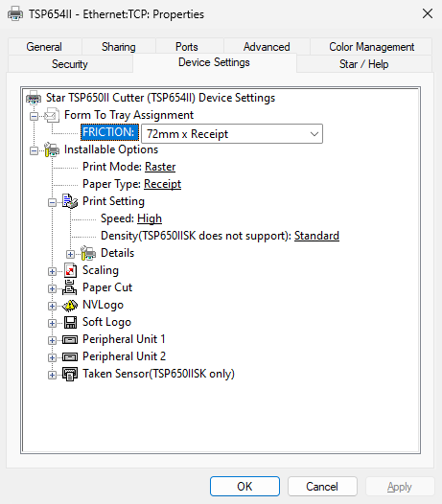Open the 72mm x Receipt dropdown
The width and height of the screenshot is (442, 504).
(232, 134)
